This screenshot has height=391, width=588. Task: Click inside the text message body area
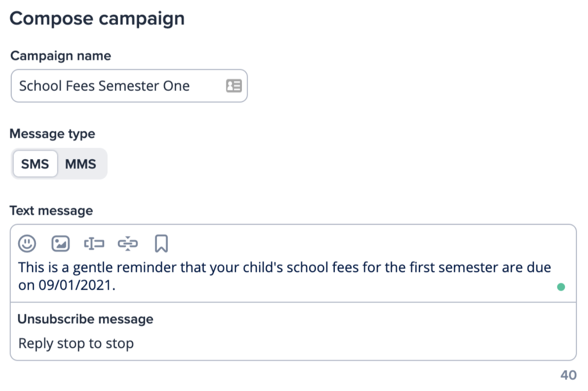[x=260, y=277]
